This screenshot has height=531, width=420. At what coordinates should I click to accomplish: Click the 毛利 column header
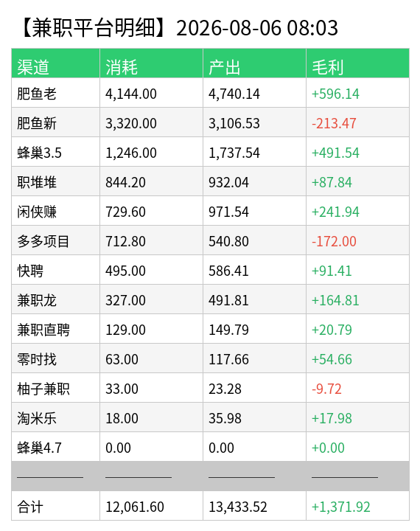click(357, 63)
